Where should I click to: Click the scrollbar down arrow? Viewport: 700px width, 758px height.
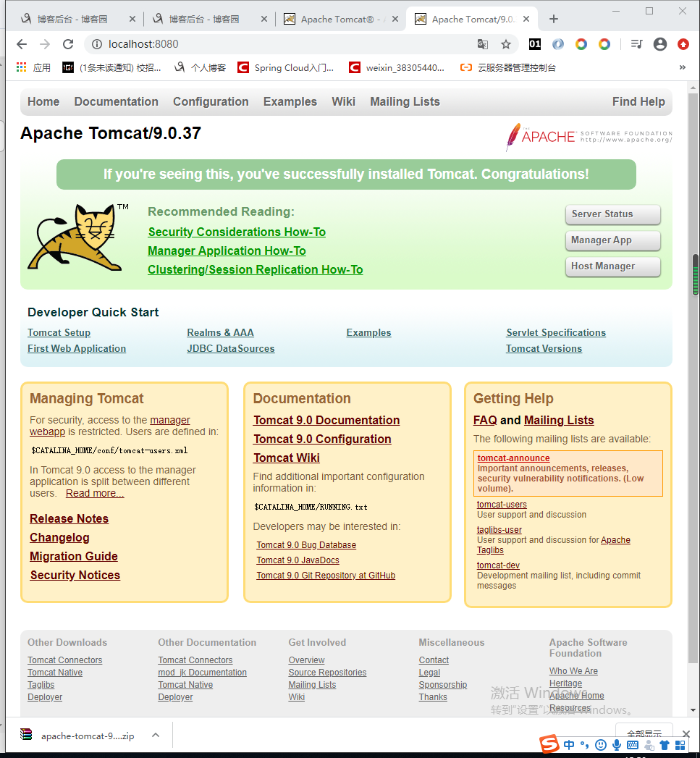(x=693, y=710)
